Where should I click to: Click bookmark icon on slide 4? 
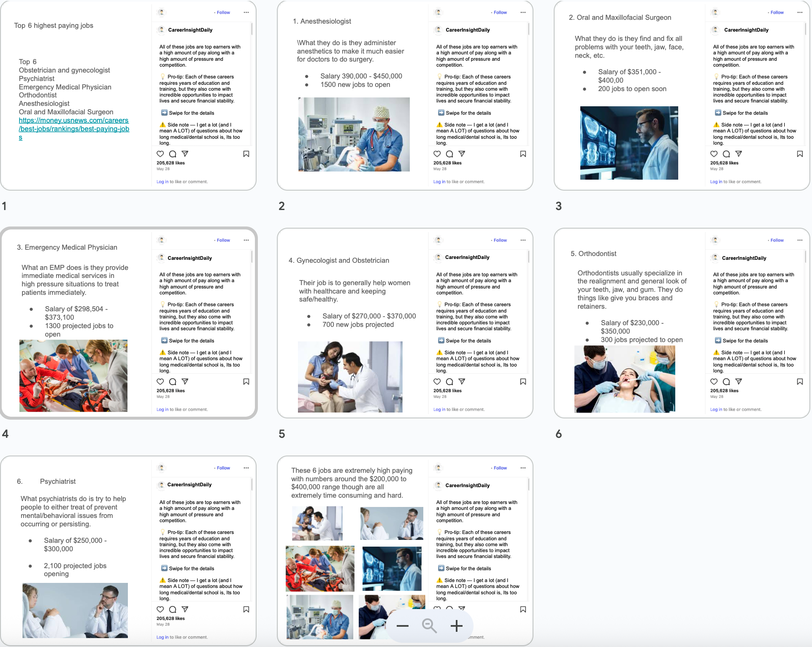coord(246,382)
